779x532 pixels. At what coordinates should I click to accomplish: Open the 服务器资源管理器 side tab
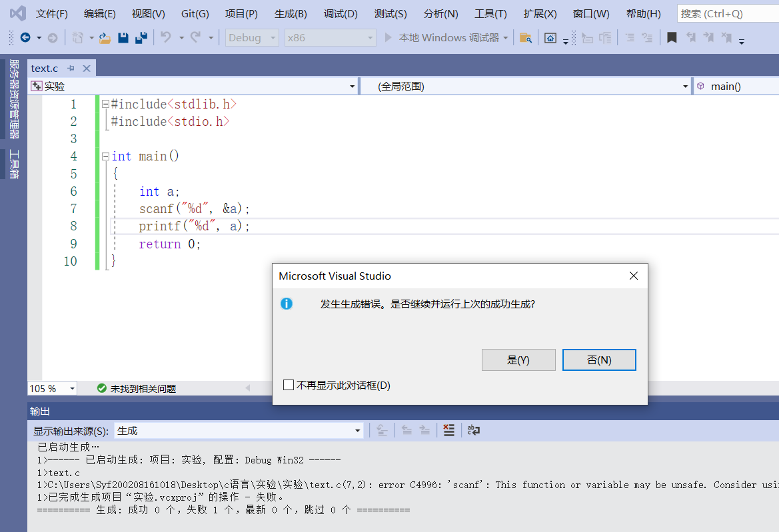click(14, 99)
